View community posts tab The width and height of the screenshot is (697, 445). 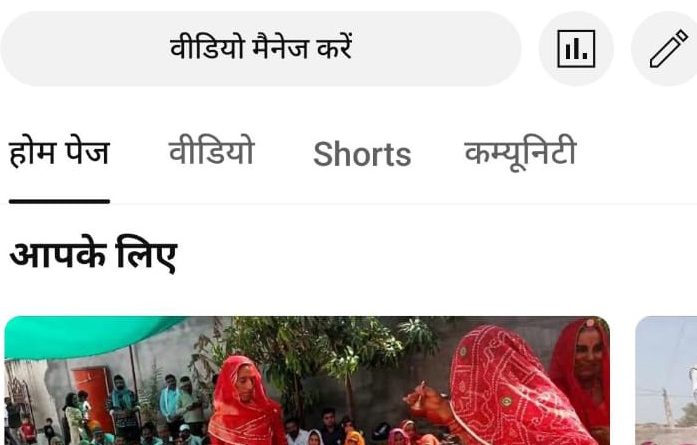520,153
